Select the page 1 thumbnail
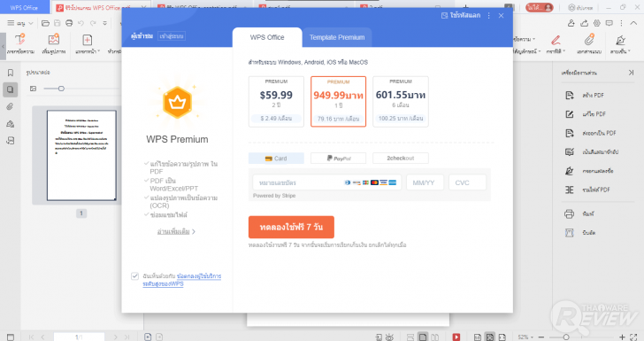Image resolution: width=644 pixels, height=341 pixels. [x=81, y=156]
